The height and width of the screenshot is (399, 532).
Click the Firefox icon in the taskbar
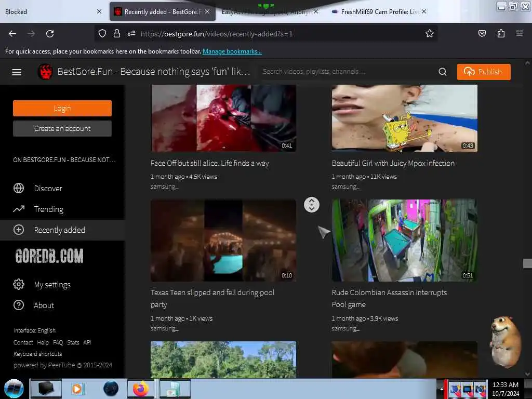[x=141, y=389]
